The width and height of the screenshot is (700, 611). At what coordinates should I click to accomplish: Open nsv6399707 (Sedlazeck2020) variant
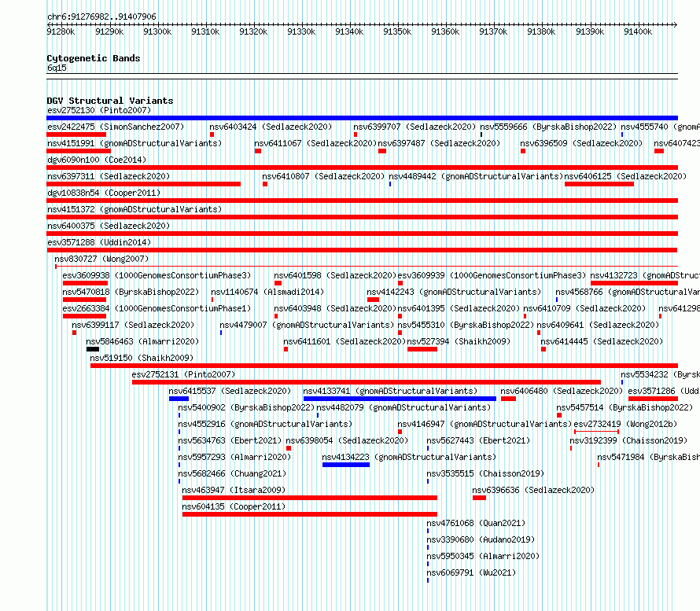[414, 127]
